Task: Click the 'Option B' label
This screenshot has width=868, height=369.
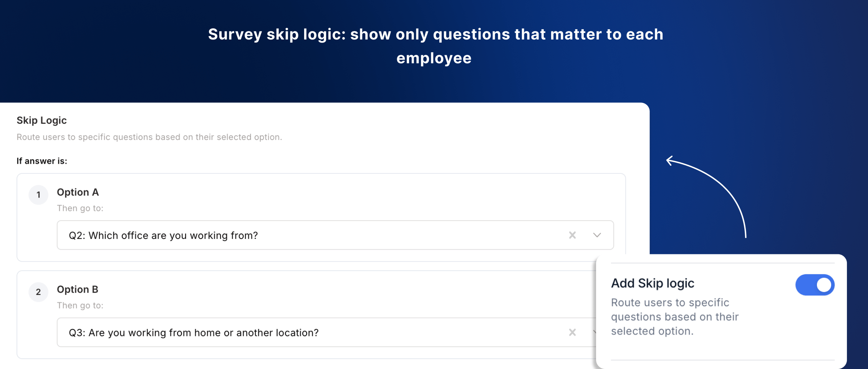Action: point(78,289)
